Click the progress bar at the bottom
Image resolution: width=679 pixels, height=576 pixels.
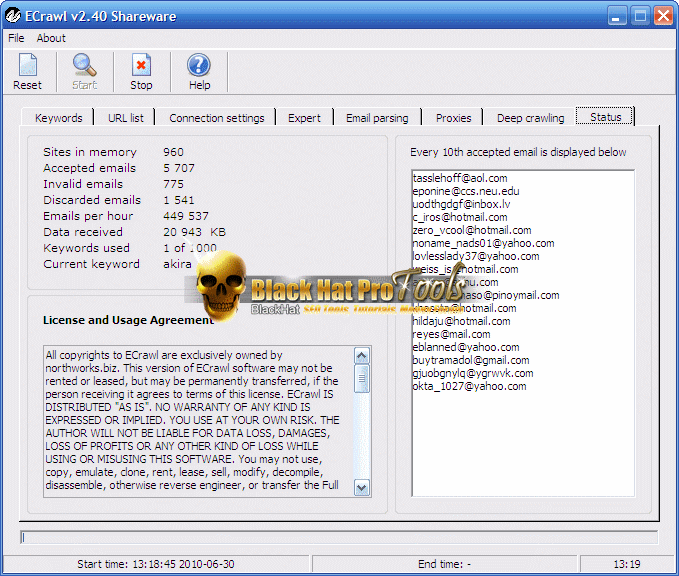tap(339, 537)
